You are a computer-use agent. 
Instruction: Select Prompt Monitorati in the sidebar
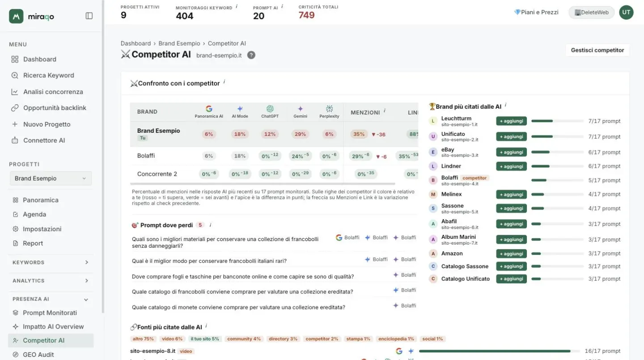[x=51, y=313]
